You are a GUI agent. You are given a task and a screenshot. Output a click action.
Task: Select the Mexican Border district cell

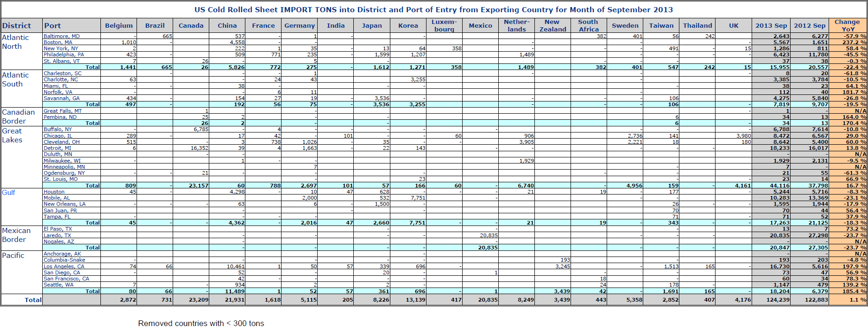pos(16,235)
